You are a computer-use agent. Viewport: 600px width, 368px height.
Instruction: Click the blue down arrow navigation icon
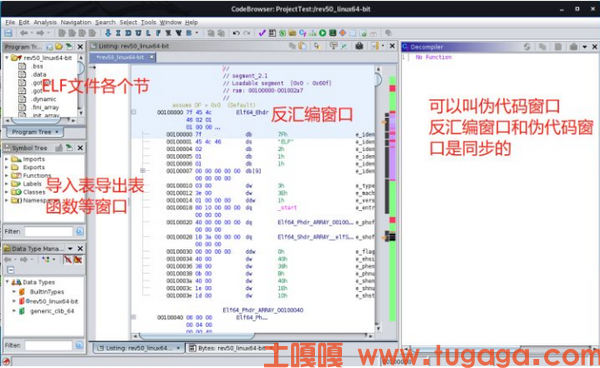point(108,33)
